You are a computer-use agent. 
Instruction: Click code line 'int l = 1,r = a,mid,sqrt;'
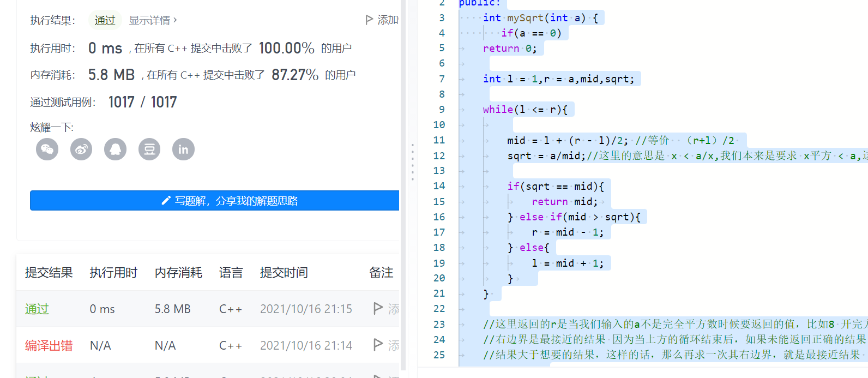point(558,79)
